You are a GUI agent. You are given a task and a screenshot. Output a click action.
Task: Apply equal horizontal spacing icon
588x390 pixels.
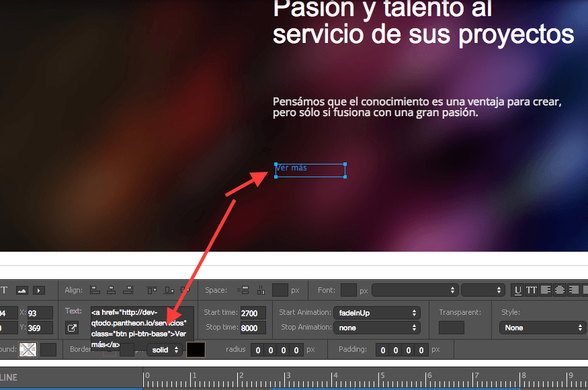261,291
